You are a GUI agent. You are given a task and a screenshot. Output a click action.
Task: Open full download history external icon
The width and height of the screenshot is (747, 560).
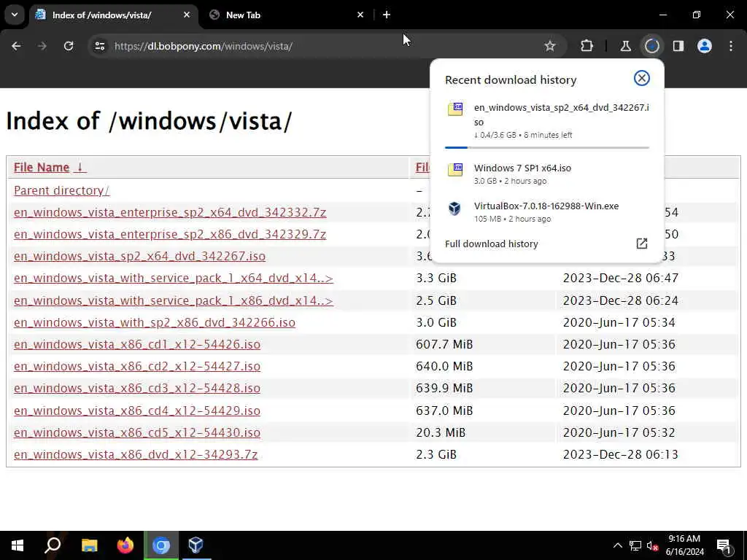pos(642,244)
